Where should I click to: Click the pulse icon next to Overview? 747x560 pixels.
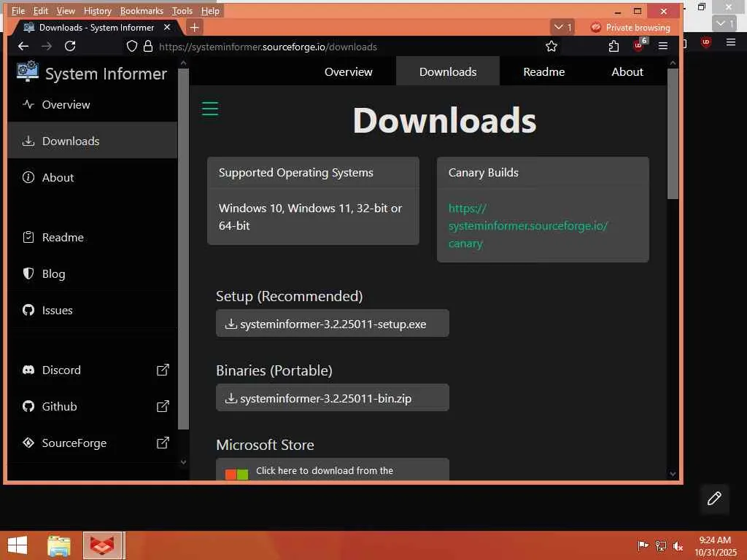click(28, 104)
